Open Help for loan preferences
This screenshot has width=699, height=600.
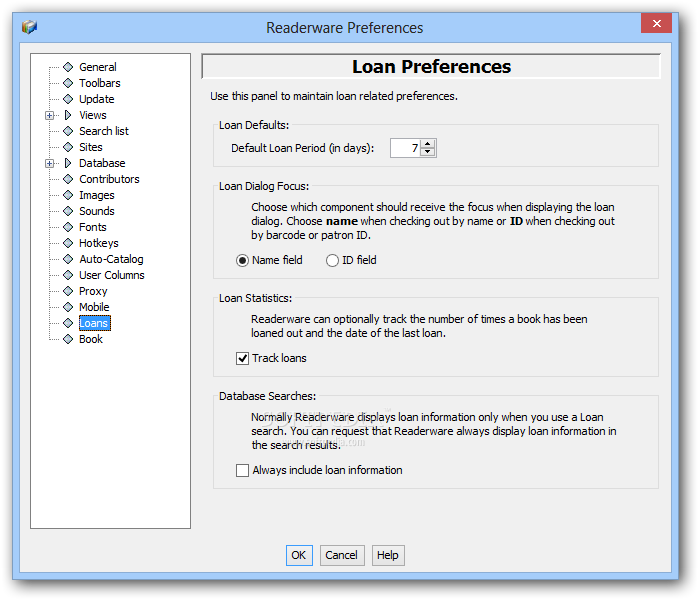point(388,555)
